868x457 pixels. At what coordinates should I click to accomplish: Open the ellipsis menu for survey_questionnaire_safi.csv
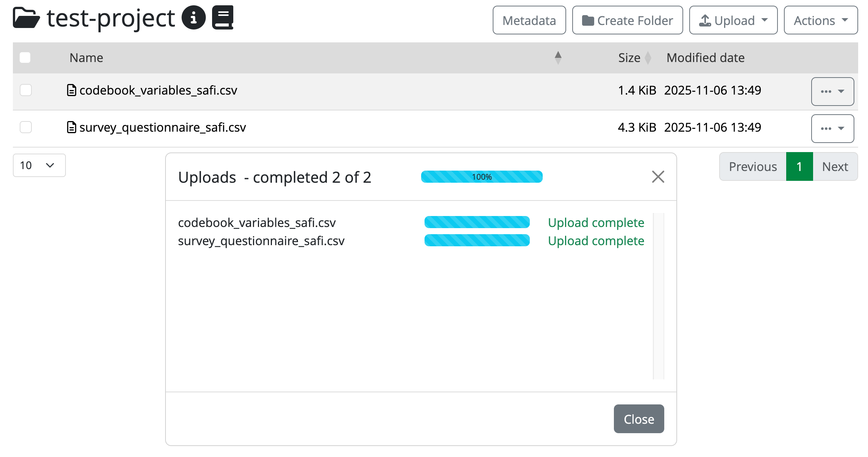click(832, 128)
